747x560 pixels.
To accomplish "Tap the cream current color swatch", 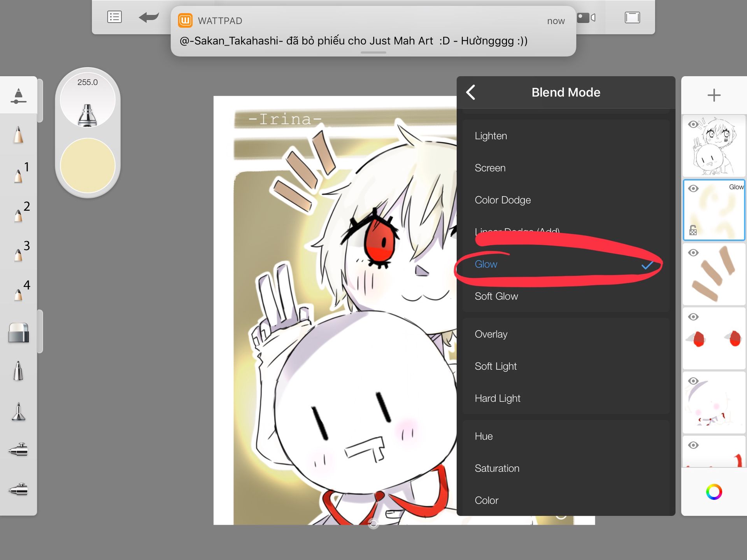I will click(88, 166).
